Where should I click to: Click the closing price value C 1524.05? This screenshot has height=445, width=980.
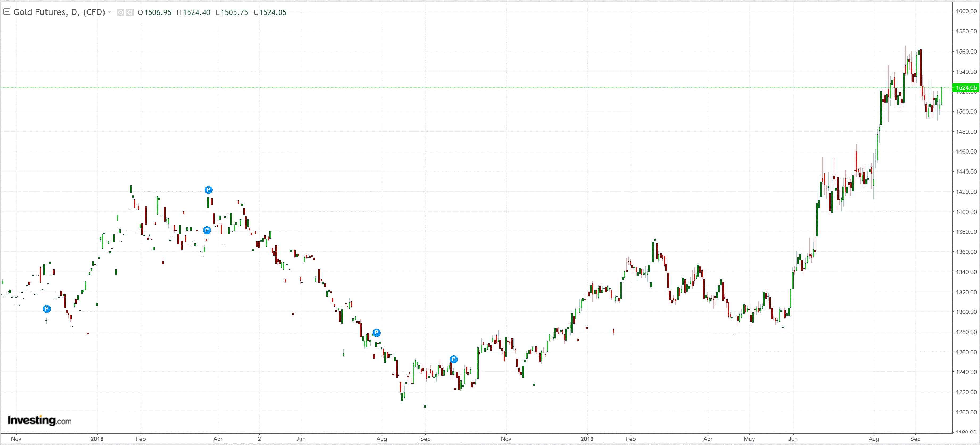pos(270,12)
